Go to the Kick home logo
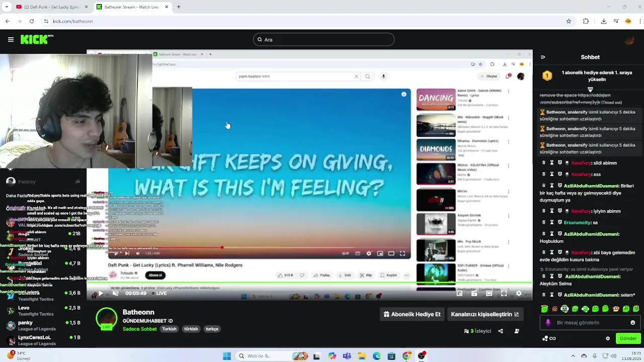Viewport: 644px width, 362px height. tap(37, 39)
